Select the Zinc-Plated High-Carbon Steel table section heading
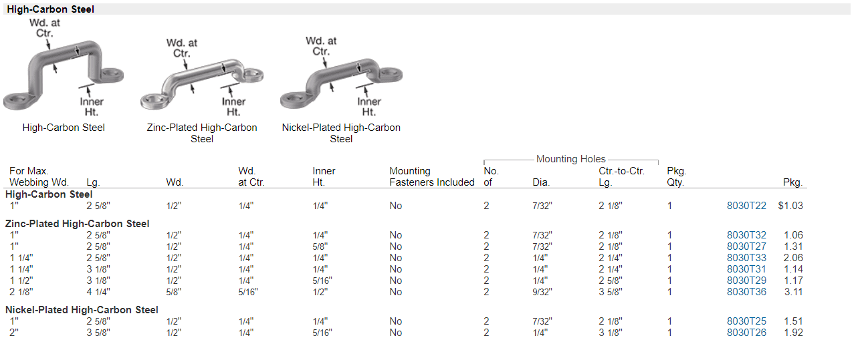 click(78, 224)
